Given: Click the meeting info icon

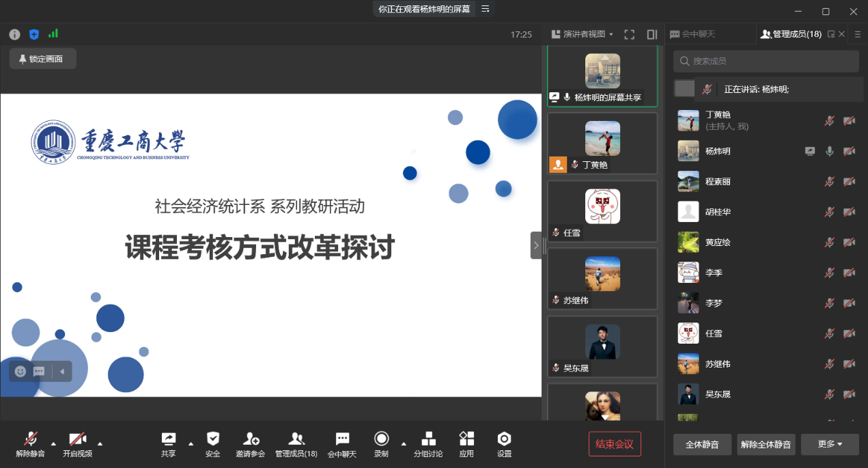Looking at the screenshot, I should pyautogui.click(x=14, y=34).
